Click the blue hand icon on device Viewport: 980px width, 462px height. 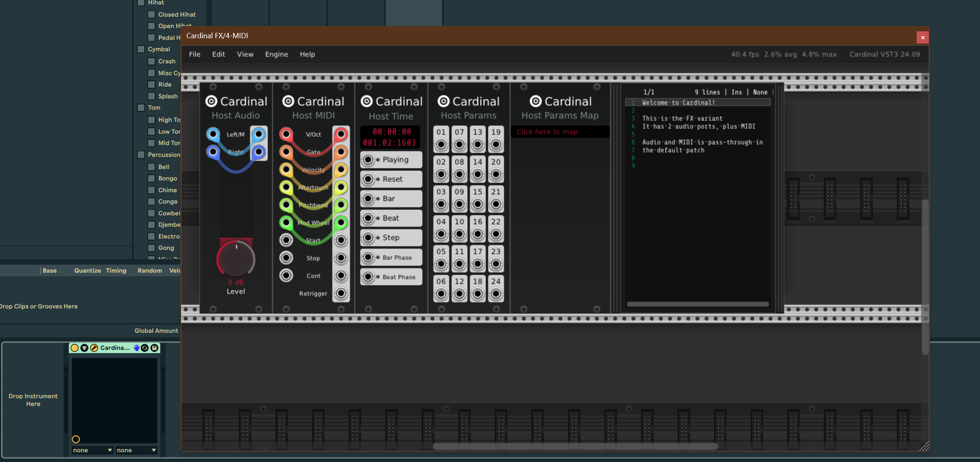pyautogui.click(x=136, y=348)
